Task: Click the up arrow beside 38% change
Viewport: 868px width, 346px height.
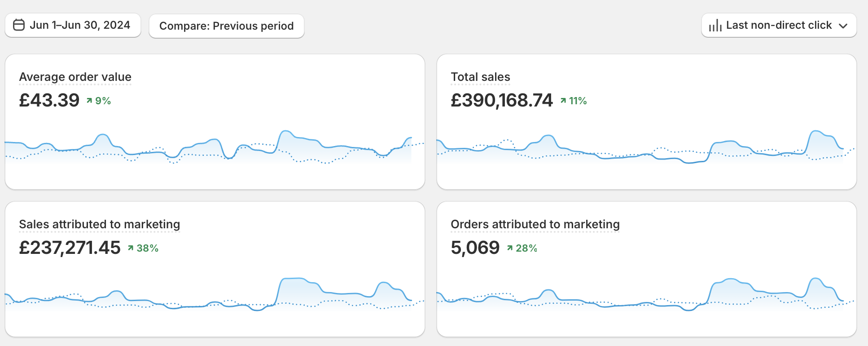Action: coord(131,248)
